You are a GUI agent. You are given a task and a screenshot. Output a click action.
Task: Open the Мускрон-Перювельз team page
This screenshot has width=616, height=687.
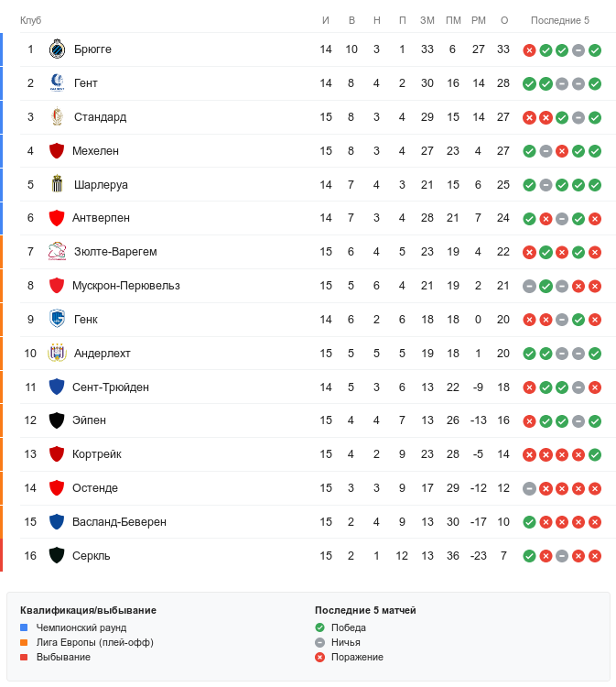click(x=125, y=286)
